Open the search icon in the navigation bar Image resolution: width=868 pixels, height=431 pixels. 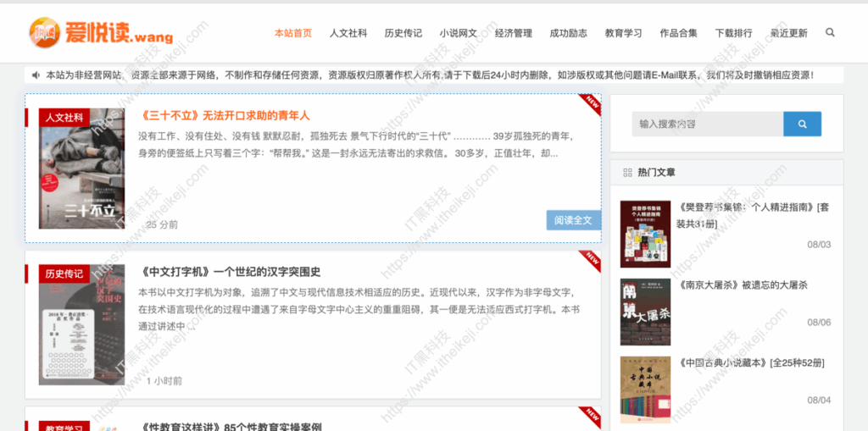[x=830, y=33]
